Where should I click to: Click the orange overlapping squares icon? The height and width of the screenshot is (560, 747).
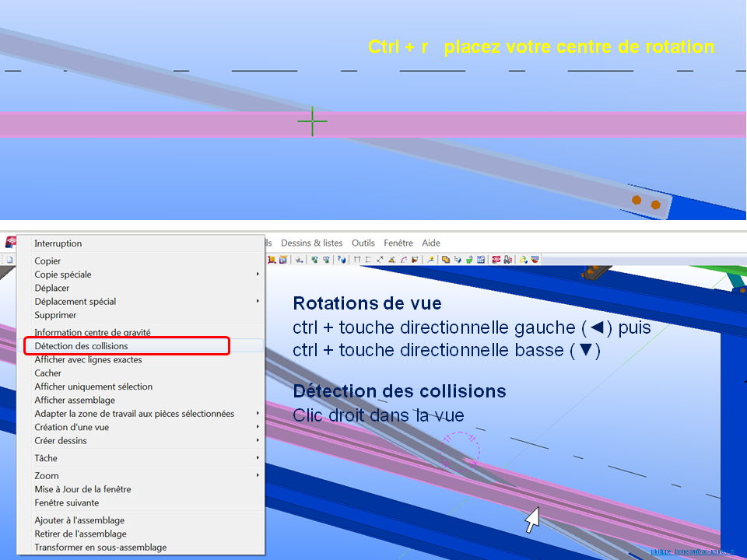(x=445, y=260)
